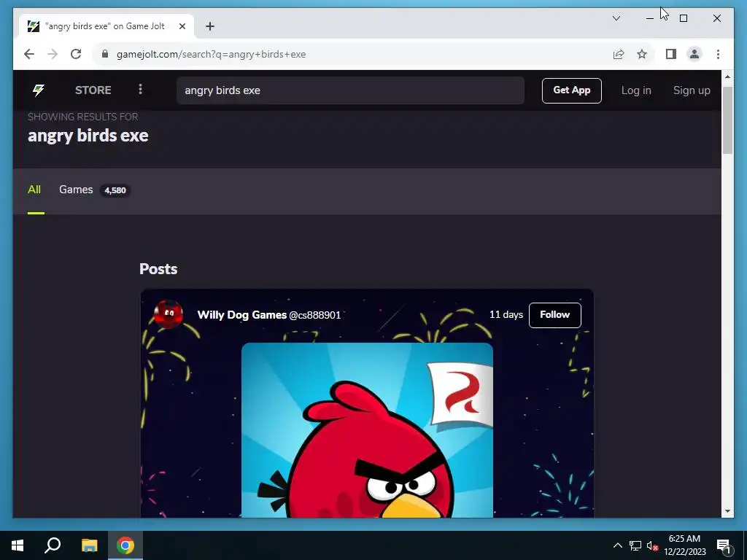Click the 4,580 games count badge
The width and height of the screenshot is (747, 560).
point(115,190)
